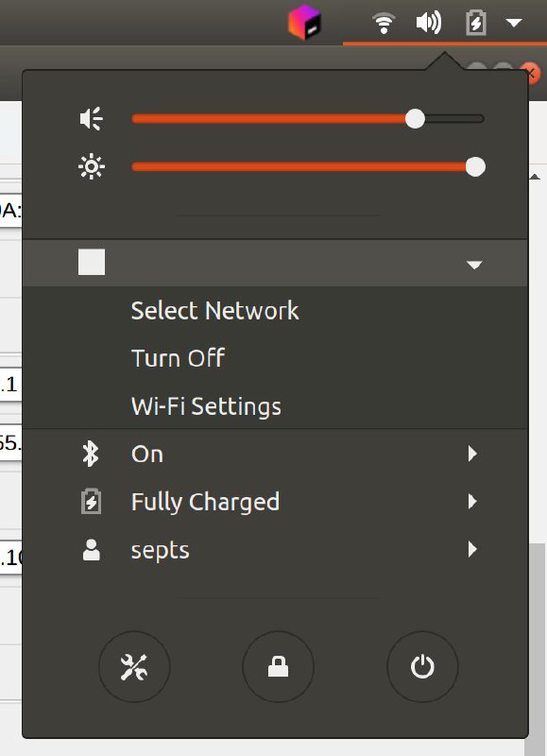The image size is (547, 756).
Task: Open system settings with the wrench icon
Action: click(134, 667)
